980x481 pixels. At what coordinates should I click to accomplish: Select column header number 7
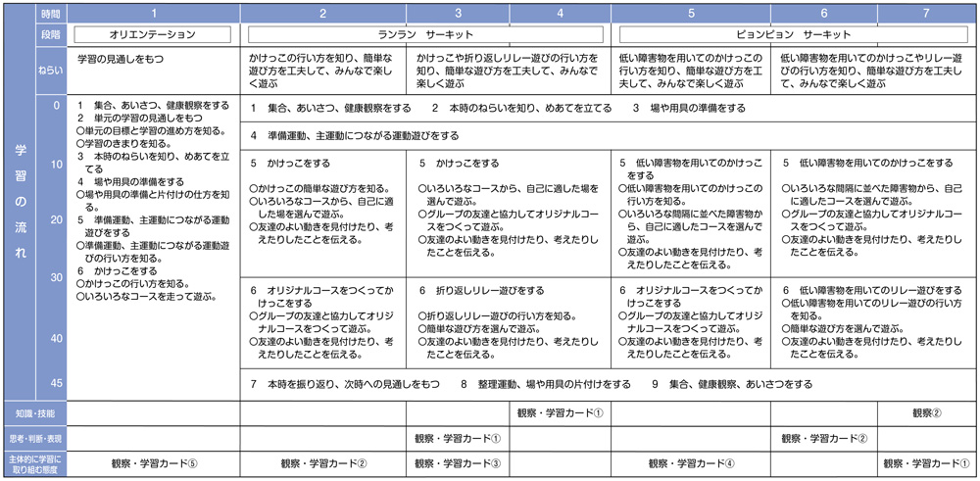(926, 13)
